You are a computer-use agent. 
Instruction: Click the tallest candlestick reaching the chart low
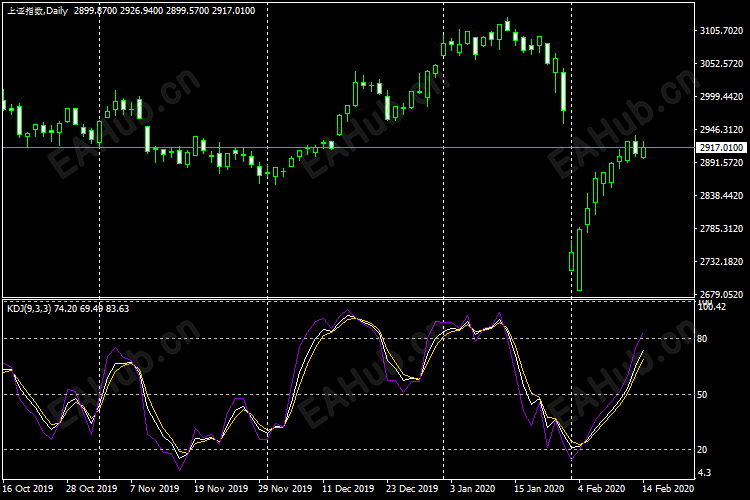(580, 259)
